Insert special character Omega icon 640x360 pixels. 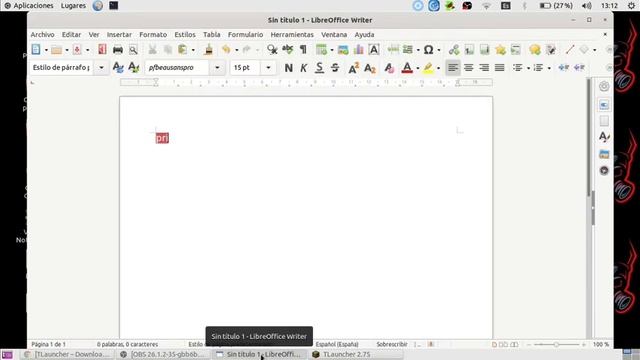[428, 50]
